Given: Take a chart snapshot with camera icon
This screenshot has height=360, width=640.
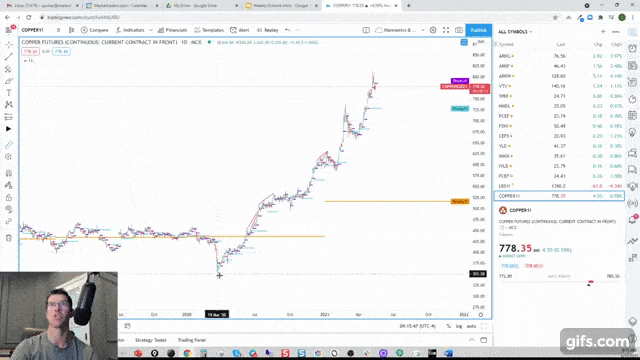Looking at the screenshot, I should (x=459, y=30).
